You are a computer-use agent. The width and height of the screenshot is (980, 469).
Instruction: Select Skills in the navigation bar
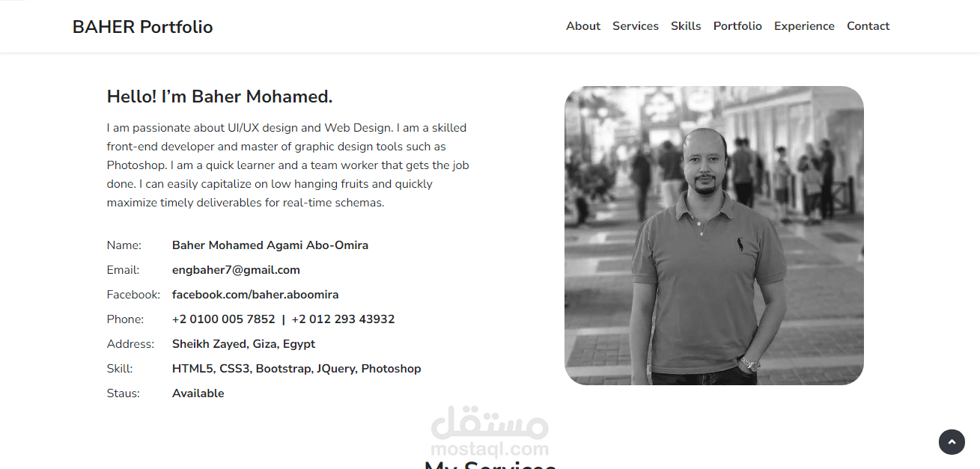(x=686, y=26)
